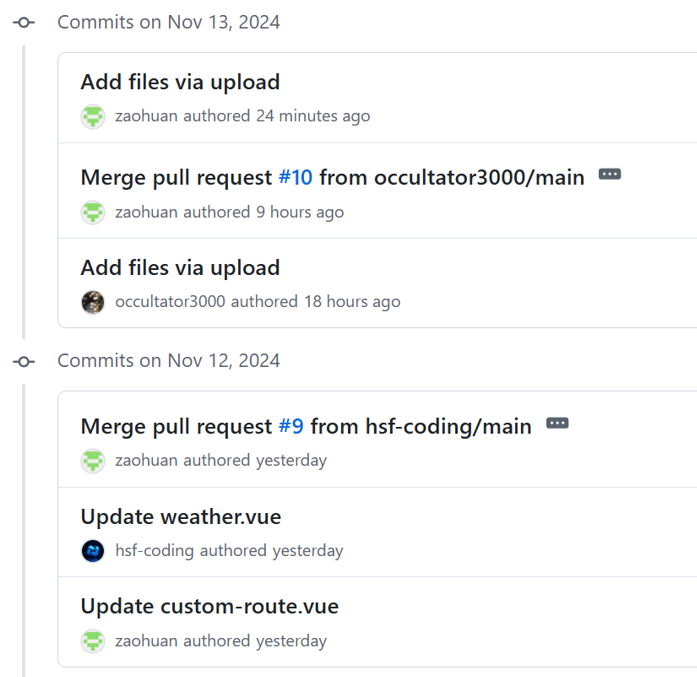This screenshot has height=677, width=697.
Task: Open pull request #9 link
Action: pos(290,426)
